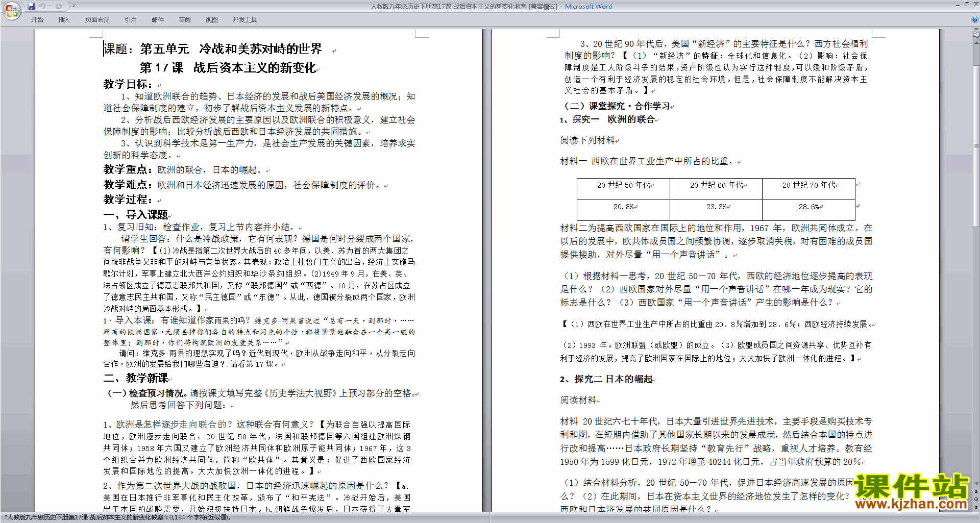Click the 一、导入课题 heading
Screen dimensions: 980x523
[x=136, y=215]
